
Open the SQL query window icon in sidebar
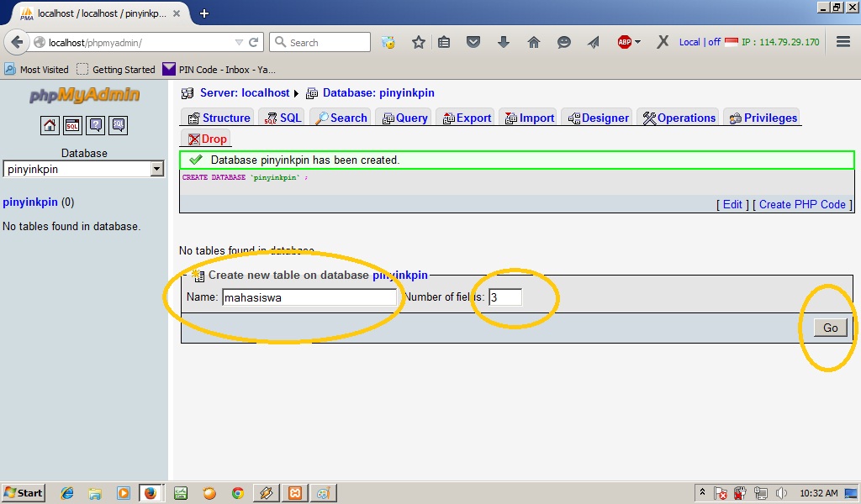[x=72, y=125]
